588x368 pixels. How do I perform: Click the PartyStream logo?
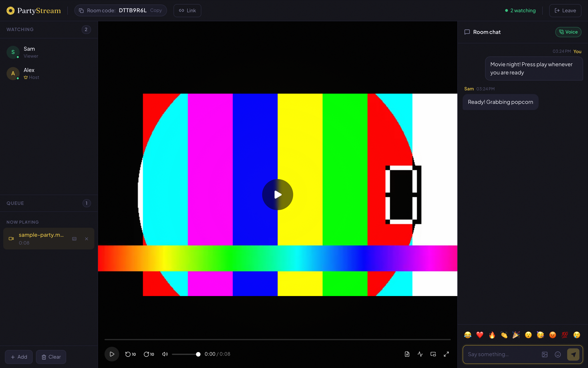pos(33,10)
